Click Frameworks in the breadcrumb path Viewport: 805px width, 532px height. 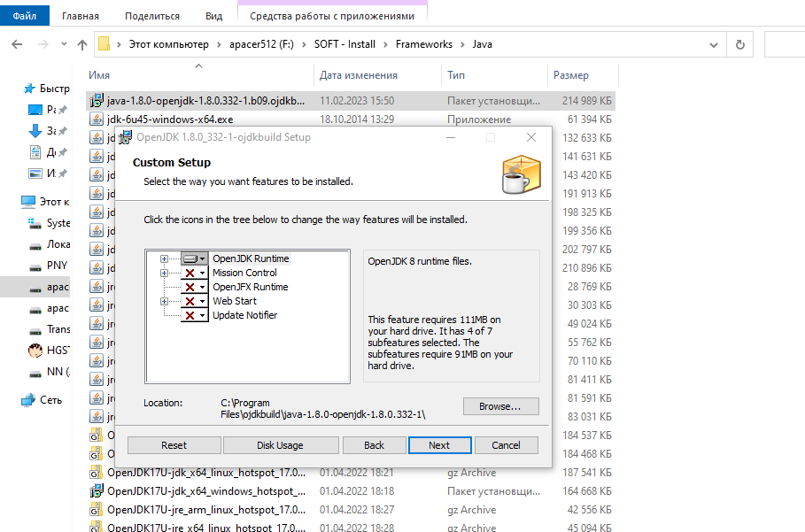(424, 44)
